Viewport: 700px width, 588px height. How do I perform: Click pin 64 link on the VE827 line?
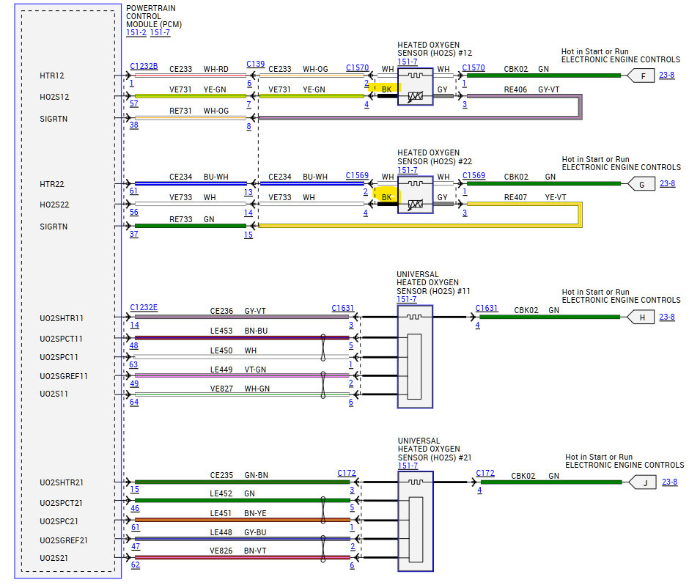point(134,402)
